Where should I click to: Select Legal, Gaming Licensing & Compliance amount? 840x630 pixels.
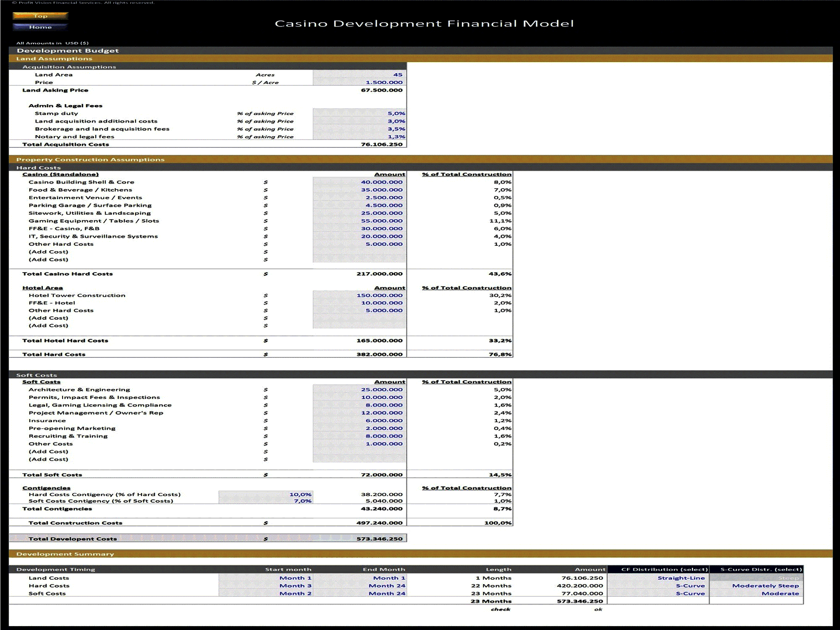point(359,405)
